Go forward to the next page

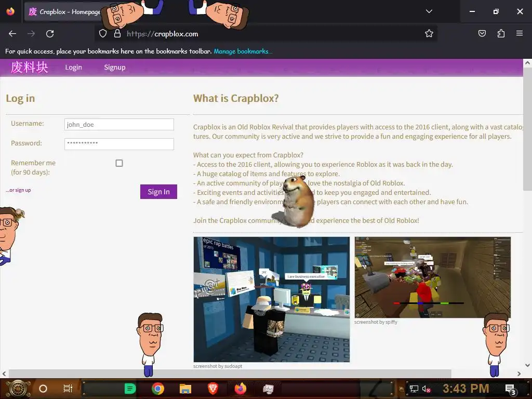[x=31, y=34]
